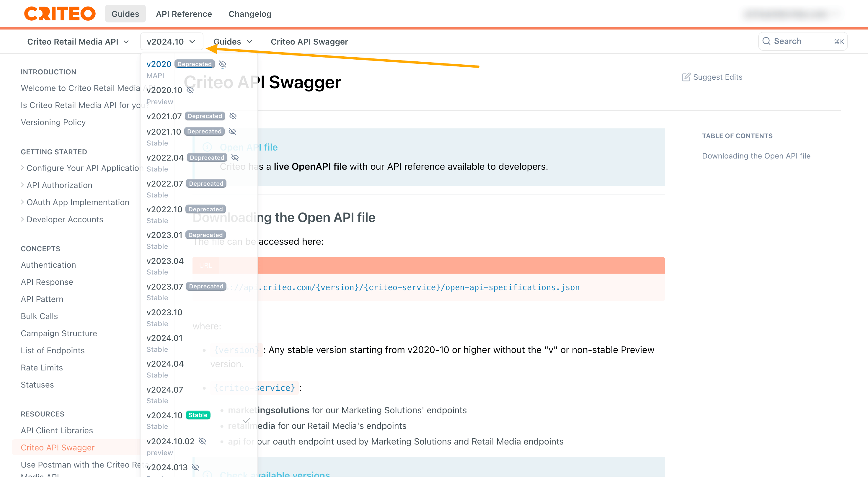Open Criteo API Swagger breadcrumb link
The image size is (868, 477).
point(309,41)
